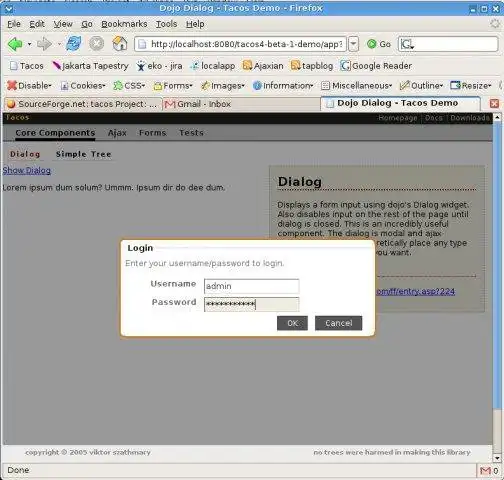Image resolution: width=504 pixels, height=480 pixels.
Task: Select the Ajax navigation tab
Action: click(x=117, y=133)
